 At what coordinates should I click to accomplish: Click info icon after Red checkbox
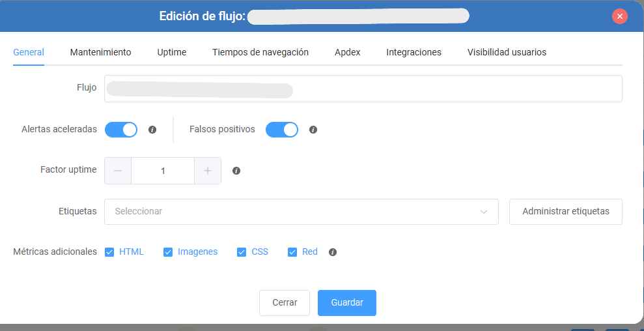click(x=333, y=252)
